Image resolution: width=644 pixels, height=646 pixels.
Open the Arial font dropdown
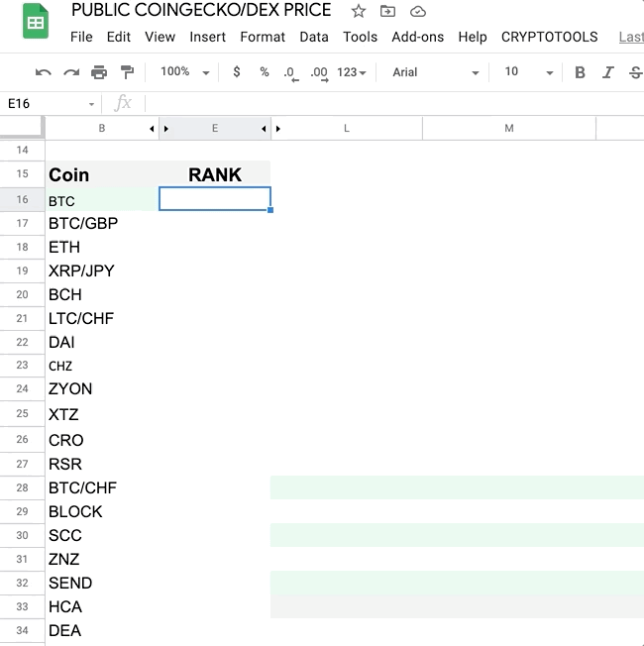pyautogui.click(x=436, y=72)
